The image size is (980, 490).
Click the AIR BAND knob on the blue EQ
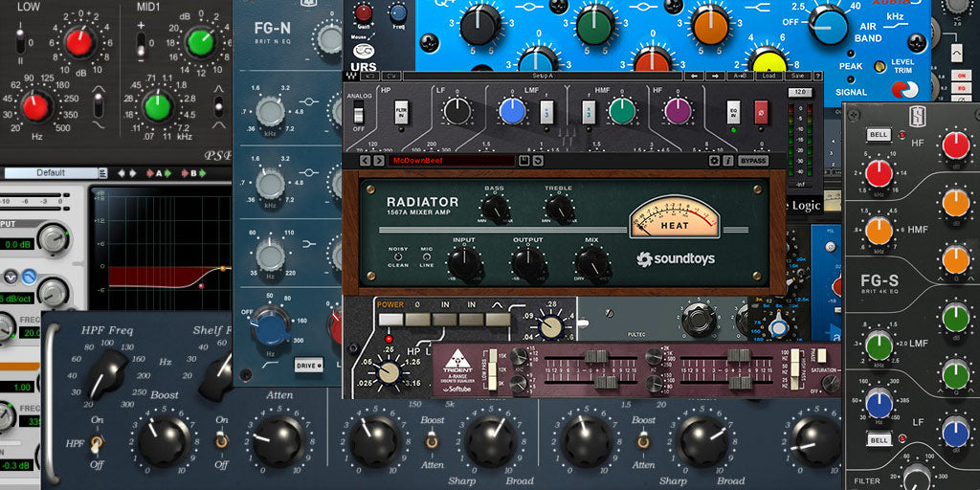point(829,24)
